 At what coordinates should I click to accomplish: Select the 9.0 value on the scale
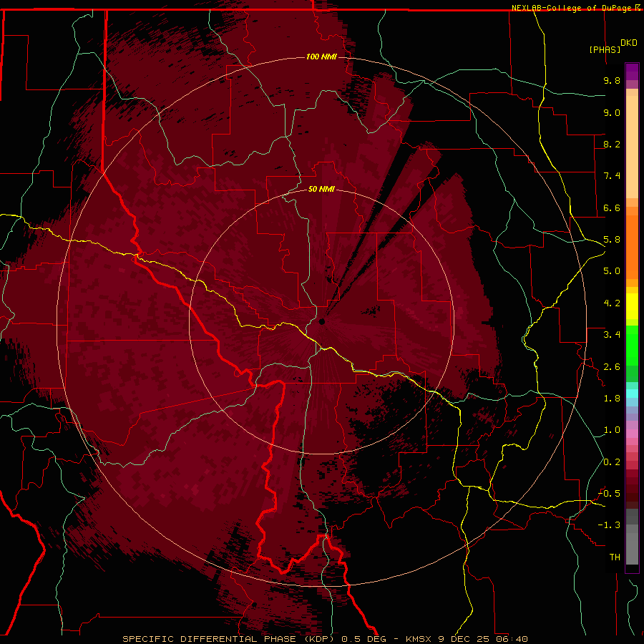click(x=612, y=112)
